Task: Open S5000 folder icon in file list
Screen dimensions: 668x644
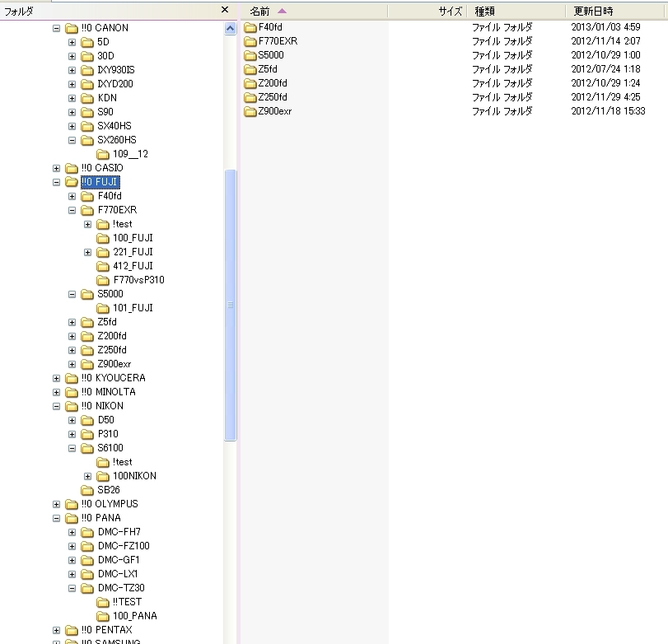Action: click(x=250, y=56)
